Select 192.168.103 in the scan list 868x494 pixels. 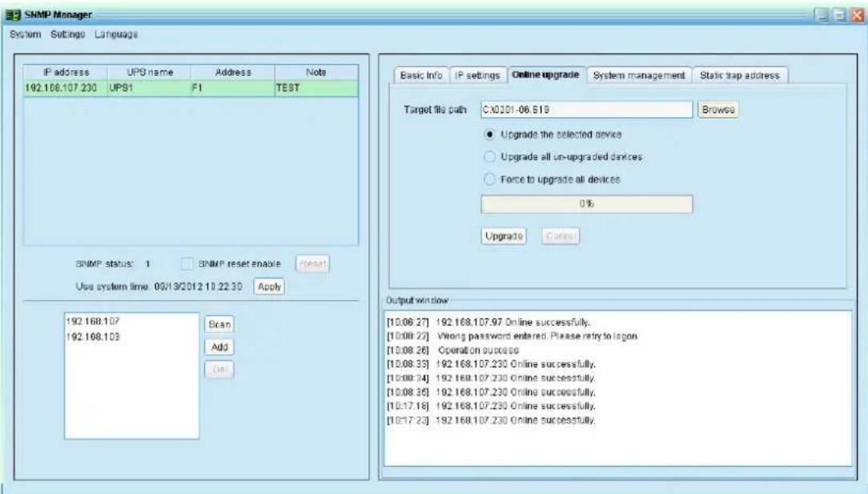pos(93,337)
